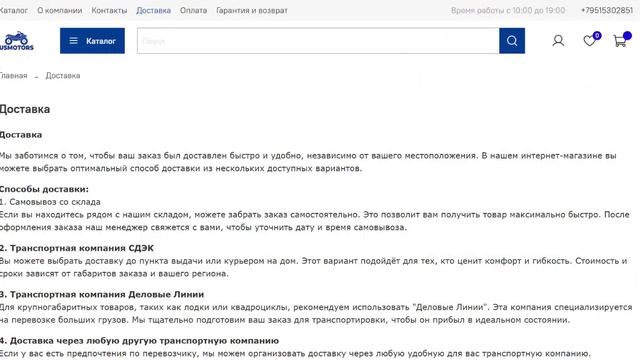Click '3. Транспортная компания Деловые Линии' heading

point(102,294)
